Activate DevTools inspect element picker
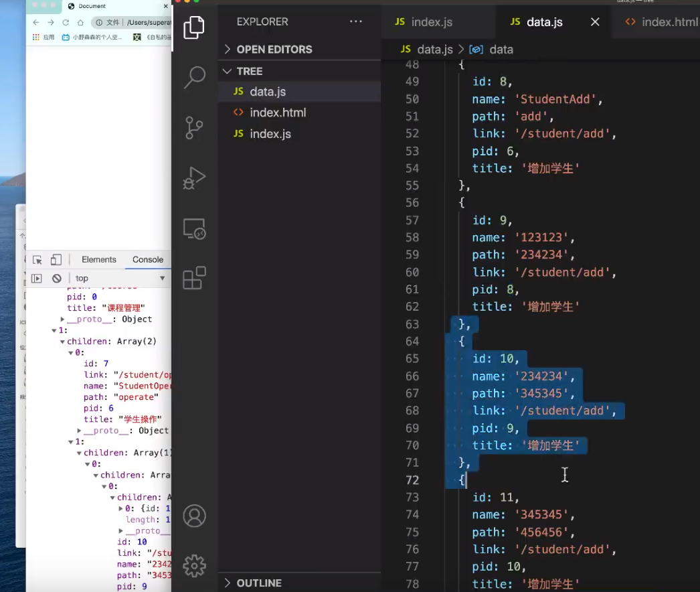Viewport: 700px width, 592px height. point(37,260)
